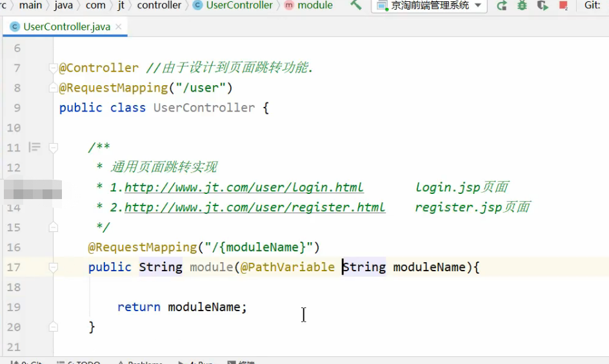609x364 pixels.
Task: Collapse fold marker at line 7 @Controller
Action: 53,68
